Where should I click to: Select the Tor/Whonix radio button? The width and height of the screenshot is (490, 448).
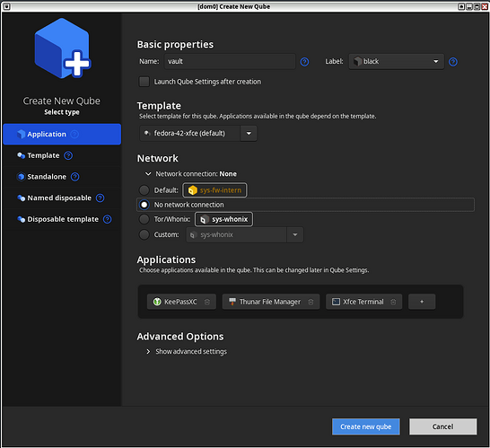[x=144, y=219]
